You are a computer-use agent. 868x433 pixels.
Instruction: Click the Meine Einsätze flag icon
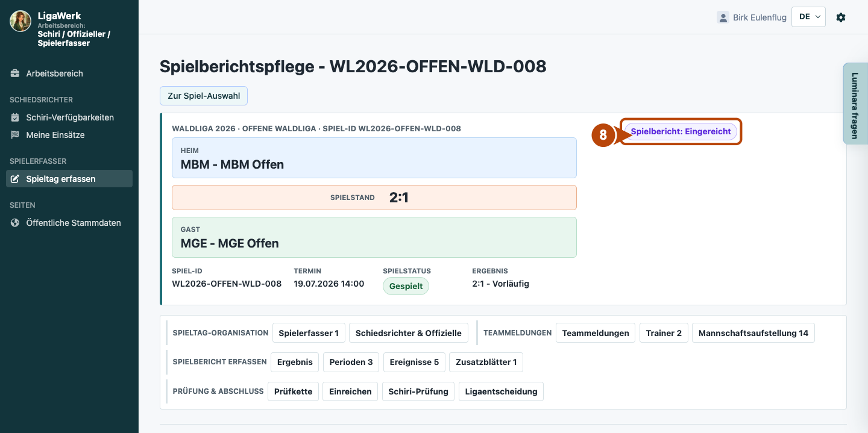pos(15,135)
